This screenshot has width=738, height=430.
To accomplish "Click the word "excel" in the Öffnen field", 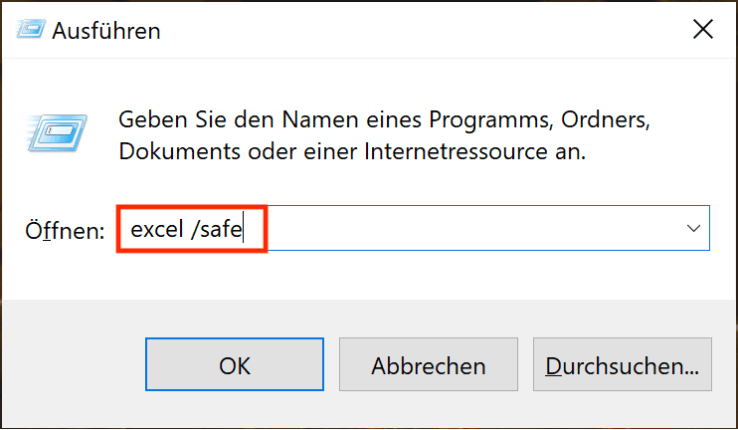I will 152,230.
